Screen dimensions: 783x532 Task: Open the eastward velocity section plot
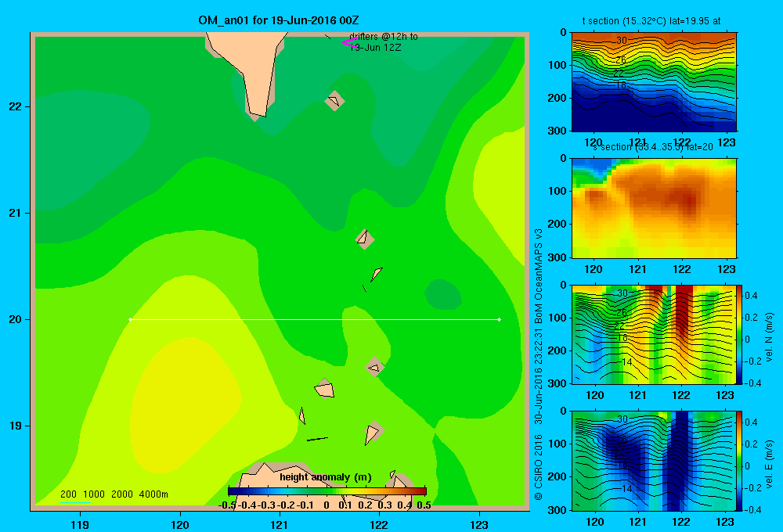tap(654, 461)
